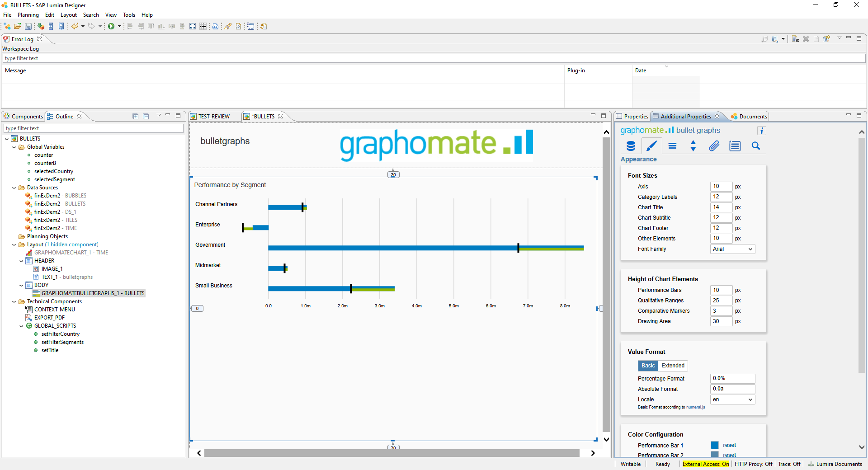The image size is (868, 470).
Task: Select the setFilterCountry script in outline
Action: (x=60, y=334)
